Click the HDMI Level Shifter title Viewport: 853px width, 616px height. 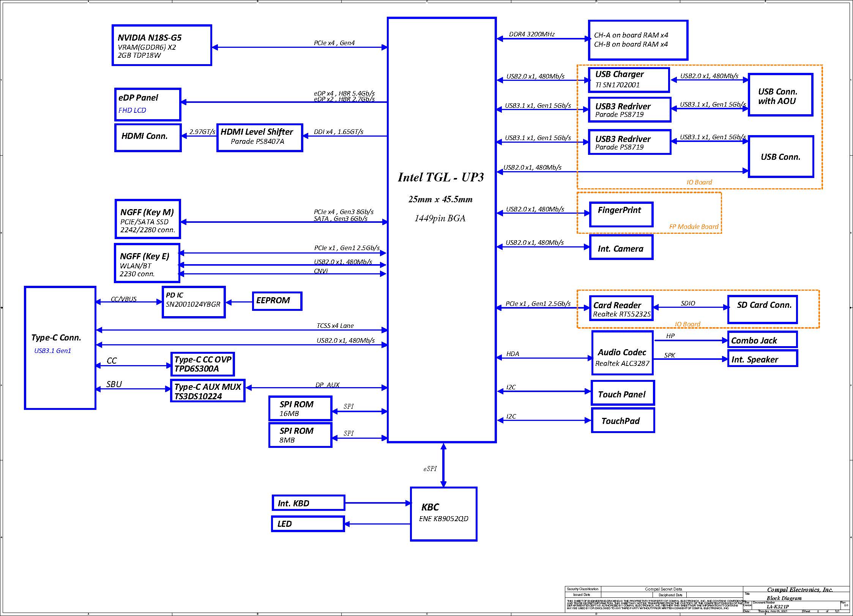257,132
